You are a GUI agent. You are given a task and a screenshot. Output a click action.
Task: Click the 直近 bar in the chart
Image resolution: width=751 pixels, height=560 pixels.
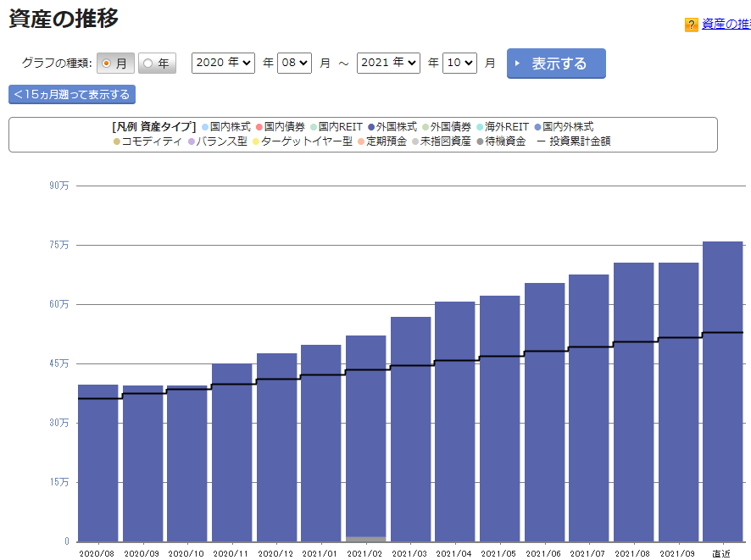[x=723, y=391]
